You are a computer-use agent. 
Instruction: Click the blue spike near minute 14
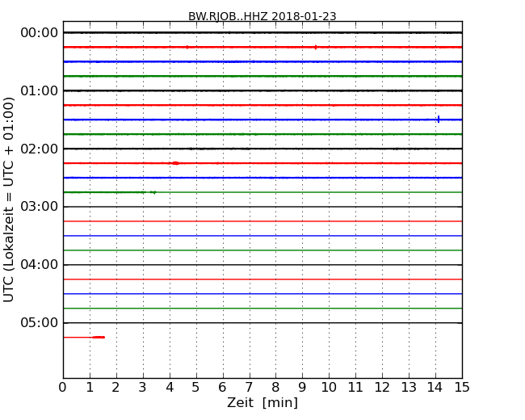439,120
